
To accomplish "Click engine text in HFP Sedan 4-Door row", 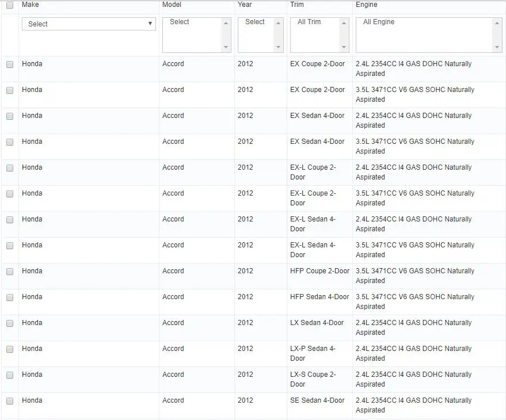I will [x=415, y=301].
